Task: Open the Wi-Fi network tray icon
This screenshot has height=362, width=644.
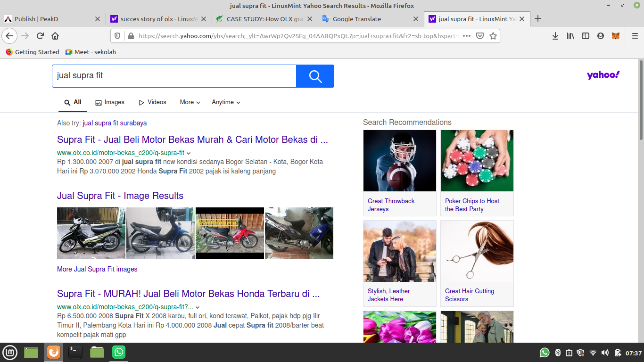Action: [593, 353]
